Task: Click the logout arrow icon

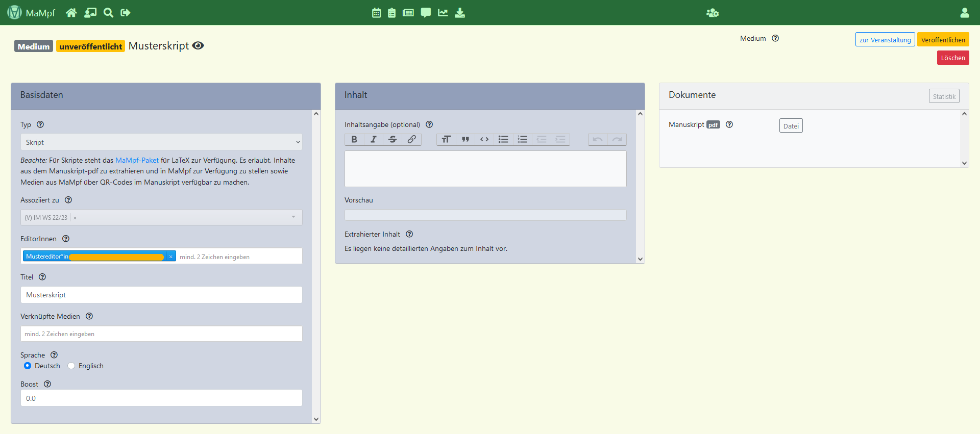Action: 126,13
